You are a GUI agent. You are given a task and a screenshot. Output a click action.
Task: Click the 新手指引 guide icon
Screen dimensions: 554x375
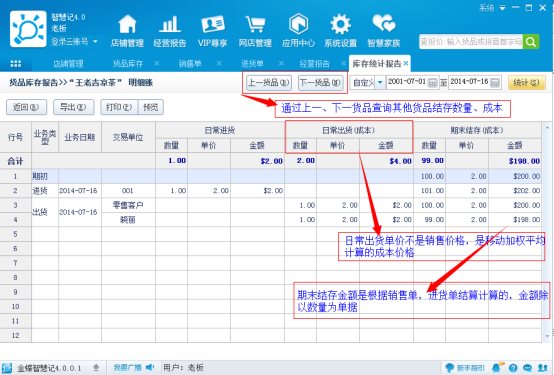450,368
